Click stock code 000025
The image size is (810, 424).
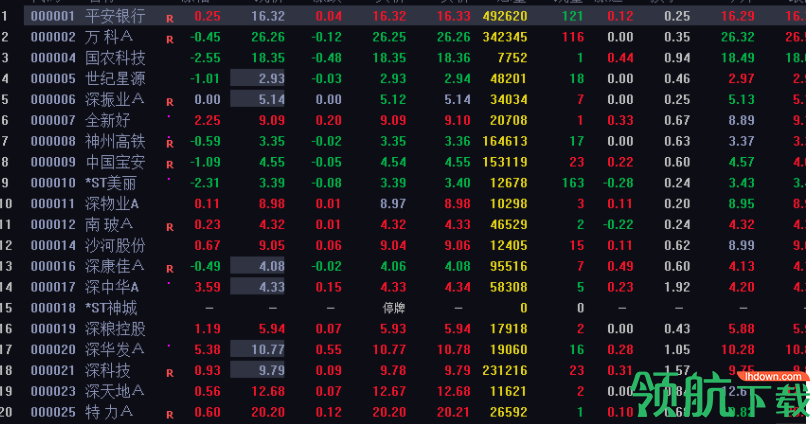pos(53,412)
